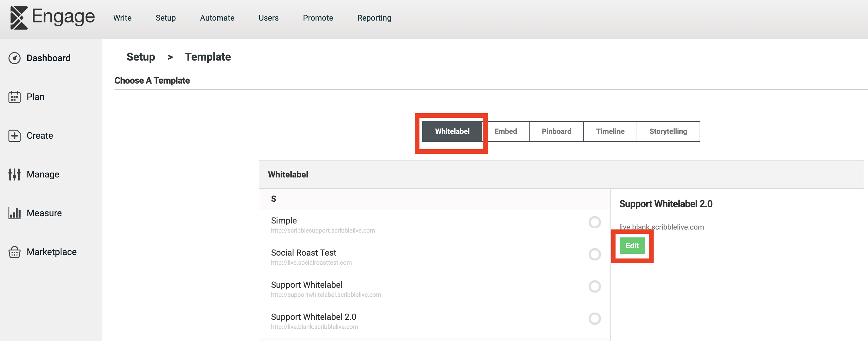Image resolution: width=868 pixels, height=341 pixels.
Task: Switch to the Timeline tab
Action: tap(610, 131)
